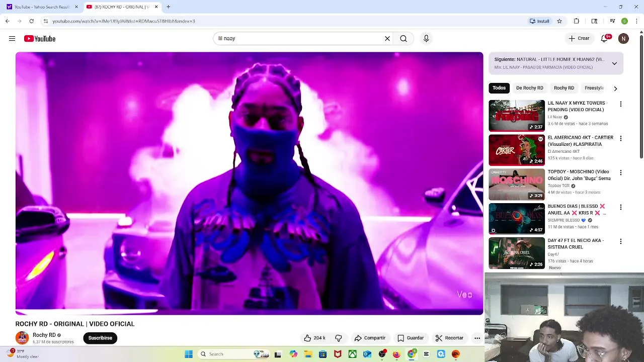Open DAY 47 SISTEMA CRUEL thumbnail
644x362 pixels.
coord(517,253)
